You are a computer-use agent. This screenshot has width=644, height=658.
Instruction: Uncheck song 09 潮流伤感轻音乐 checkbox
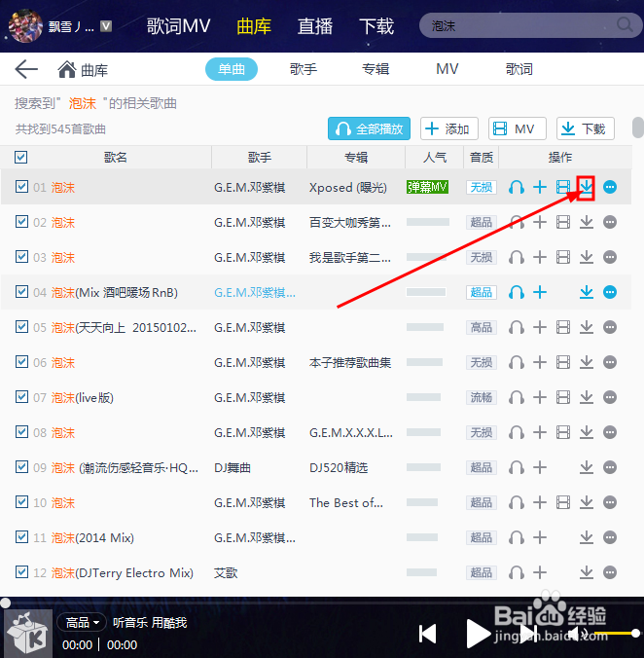coord(21,466)
